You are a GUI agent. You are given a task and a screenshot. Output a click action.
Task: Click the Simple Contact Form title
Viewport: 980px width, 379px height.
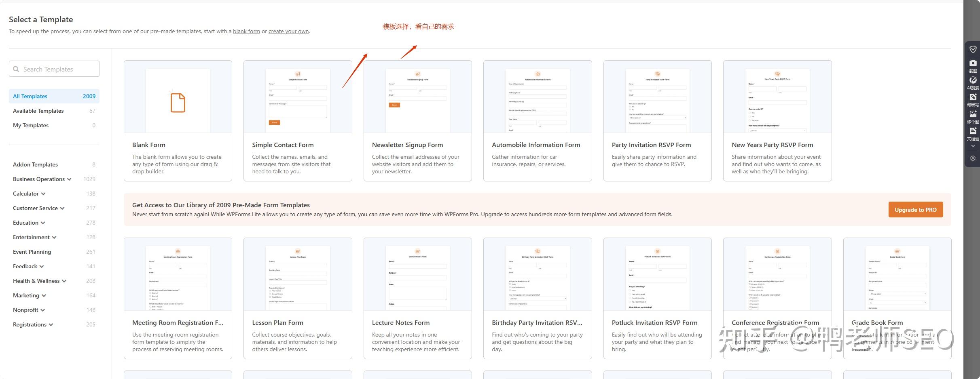(x=283, y=145)
